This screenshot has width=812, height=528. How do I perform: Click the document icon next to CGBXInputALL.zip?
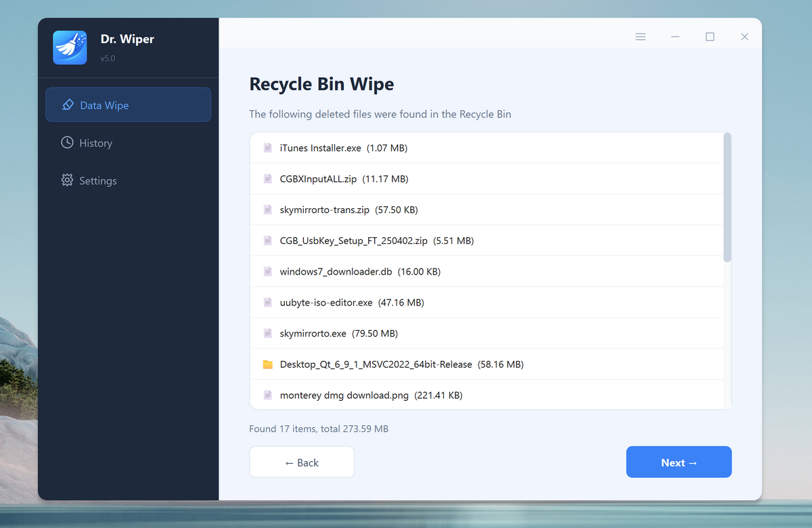267,178
